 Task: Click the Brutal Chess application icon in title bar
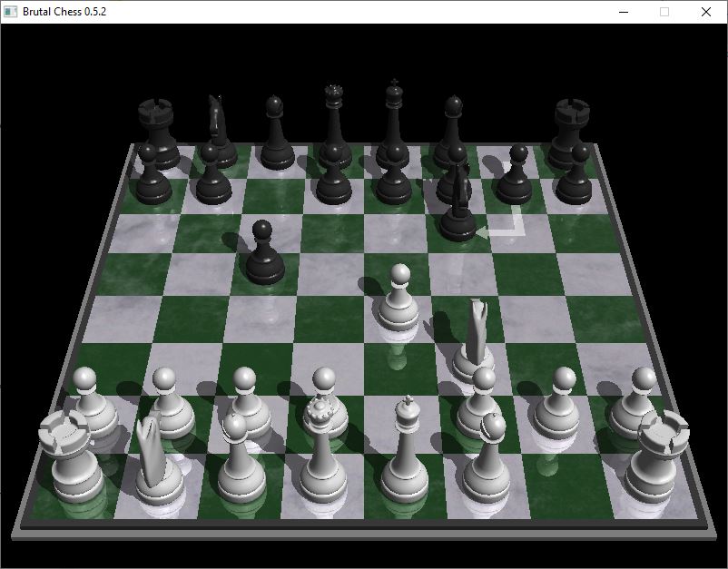pos(11,12)
